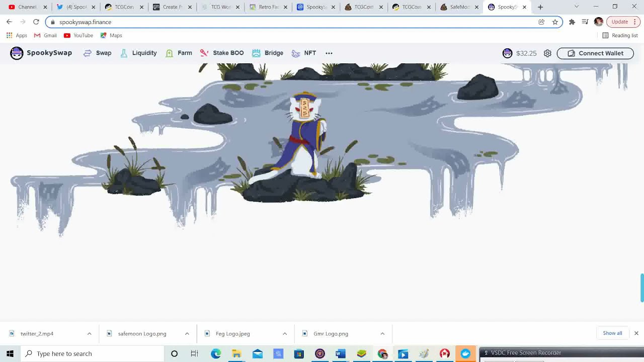Screen dimensions: 644x362
Task: Open Stake BOO
Action: click(x=222, y=53)
